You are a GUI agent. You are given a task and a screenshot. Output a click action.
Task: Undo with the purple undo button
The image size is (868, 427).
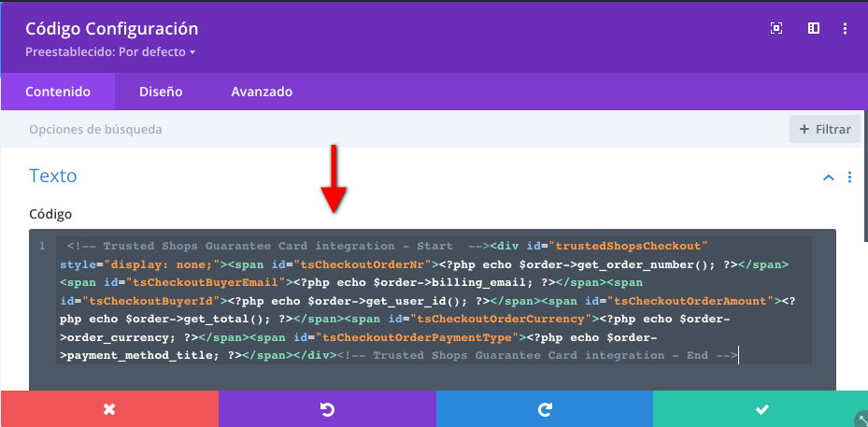coord(327,409)
